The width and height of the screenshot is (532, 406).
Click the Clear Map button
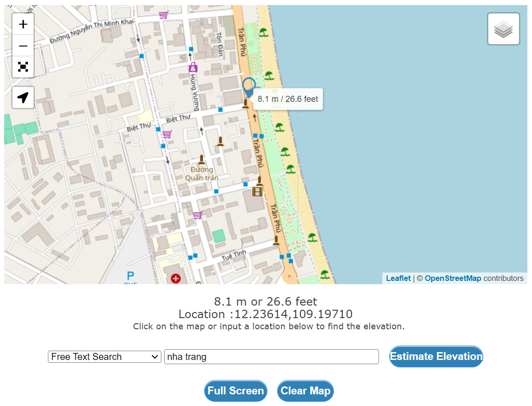305,391
